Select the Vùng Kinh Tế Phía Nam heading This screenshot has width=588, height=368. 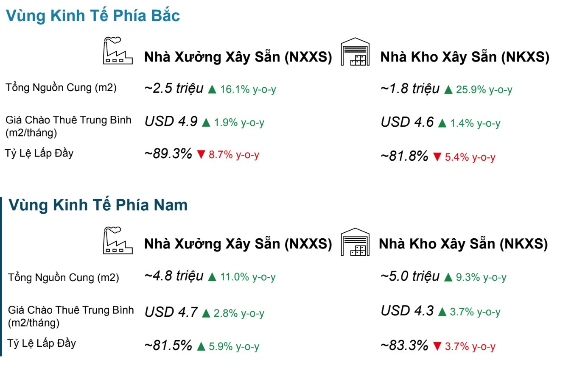coord(98,205)
